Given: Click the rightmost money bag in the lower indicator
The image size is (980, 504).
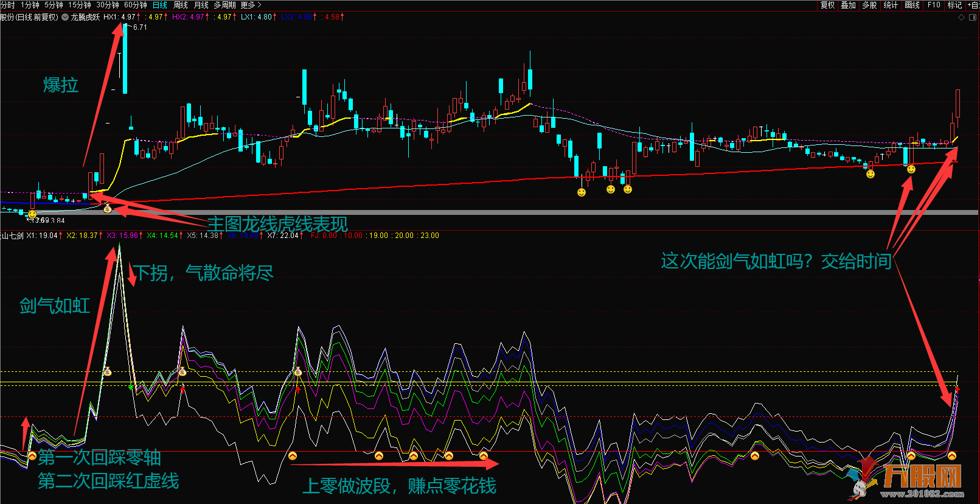Looking at the screenshot, I should [x=297, y=371].
